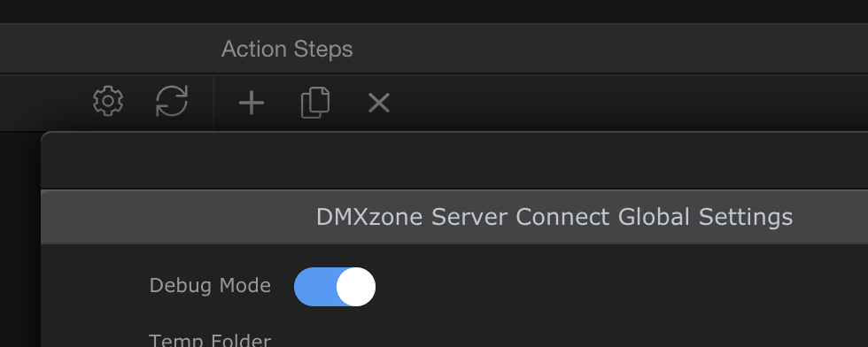Screen dimensions: 868x347
Task: Delete step with the cross button
Action: click(x=379, y=103)
